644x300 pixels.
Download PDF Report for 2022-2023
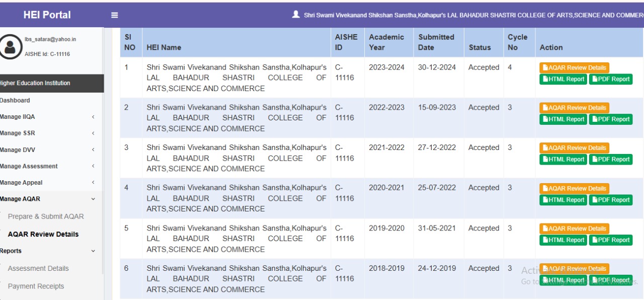(611, 119)
